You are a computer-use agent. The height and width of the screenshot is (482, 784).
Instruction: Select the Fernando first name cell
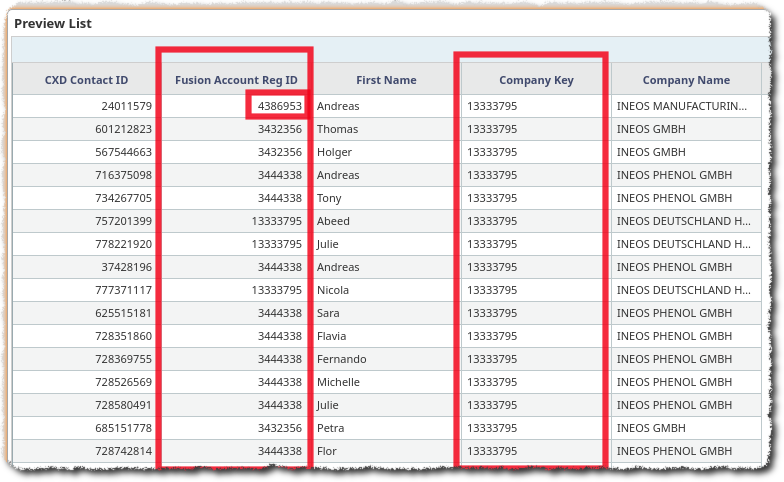[x=341, y=359]
